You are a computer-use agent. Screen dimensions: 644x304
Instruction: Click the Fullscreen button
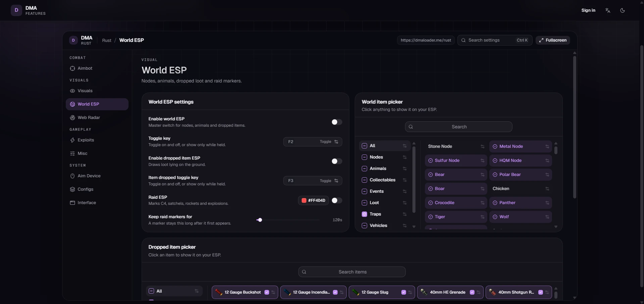point(553,40)
